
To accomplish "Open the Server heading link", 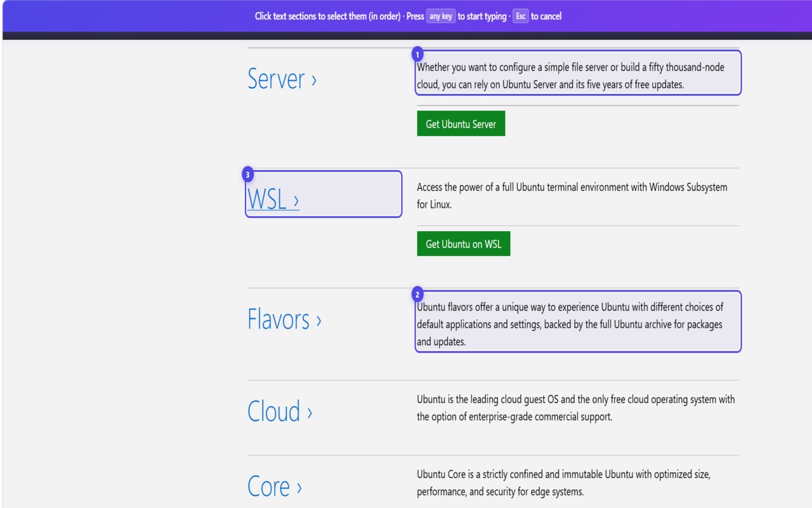I will (282, 79).
